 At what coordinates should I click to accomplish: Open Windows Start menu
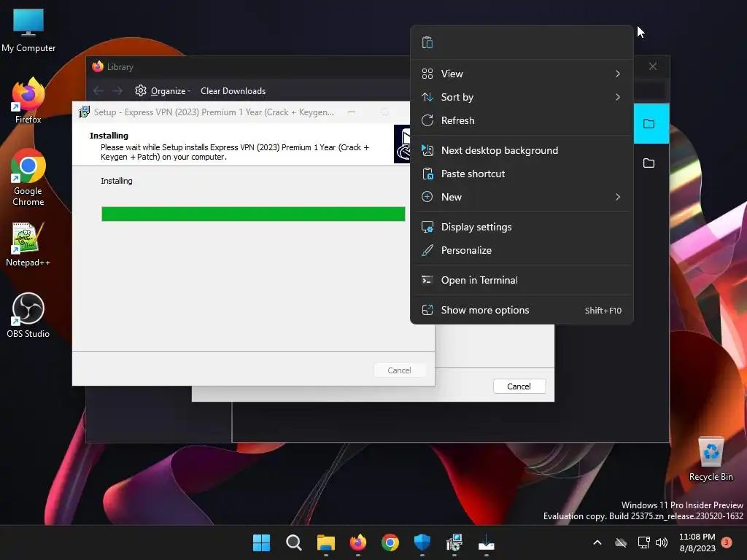[261, 542]
